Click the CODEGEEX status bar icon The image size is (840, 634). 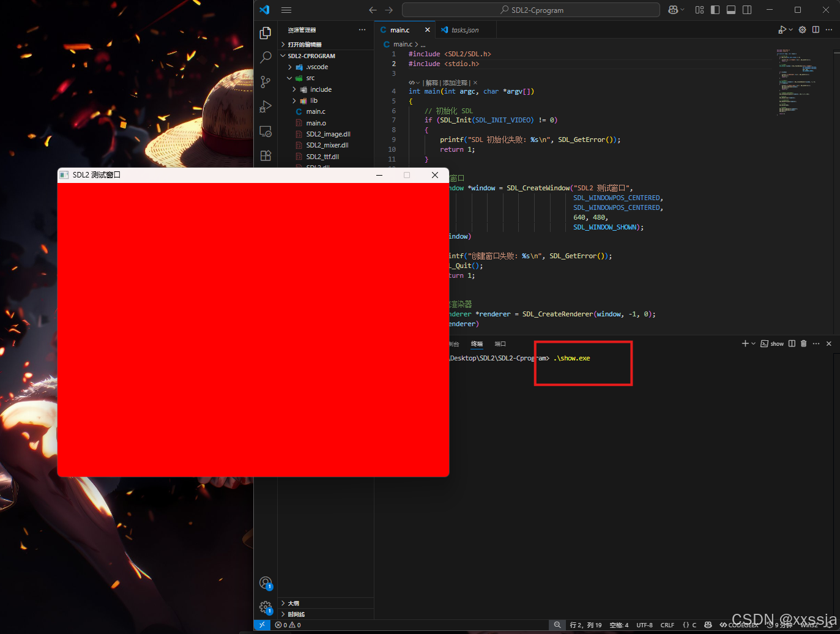coord(739,625)
